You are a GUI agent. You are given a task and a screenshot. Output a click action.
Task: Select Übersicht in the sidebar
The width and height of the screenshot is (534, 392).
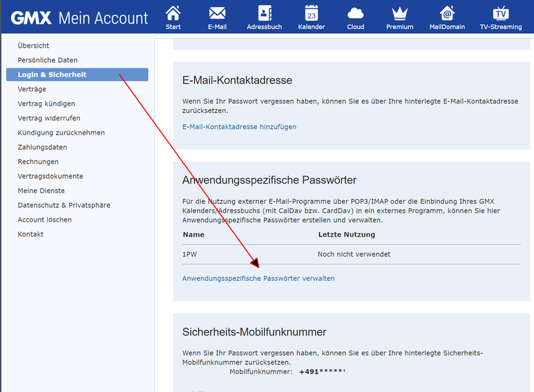[x=33, y=46]
